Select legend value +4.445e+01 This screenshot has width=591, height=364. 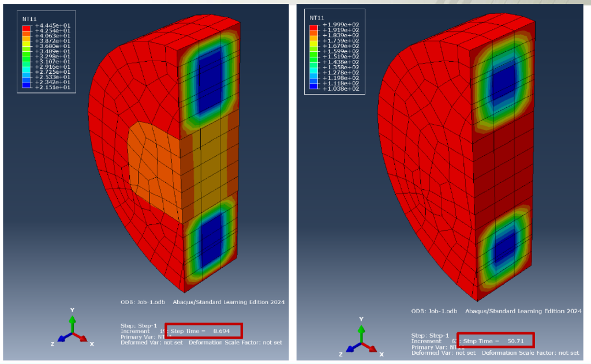[x=53, y=25]
